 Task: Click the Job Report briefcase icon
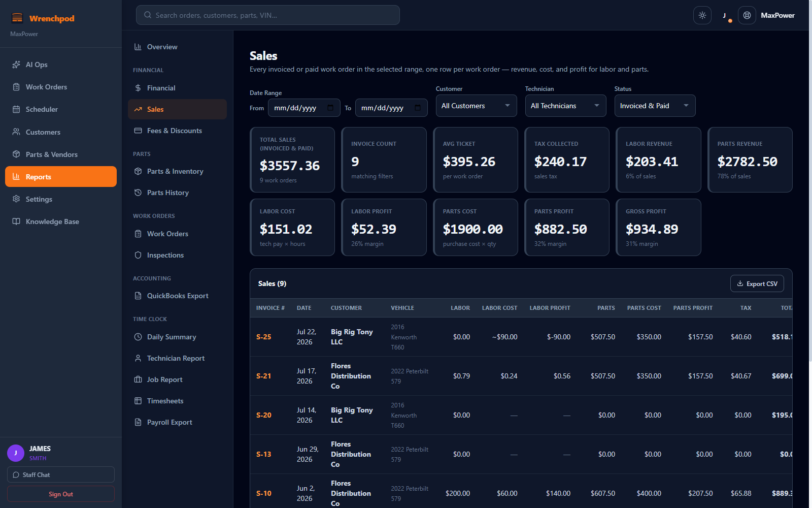pyautogui.click(x=138, y=379)
